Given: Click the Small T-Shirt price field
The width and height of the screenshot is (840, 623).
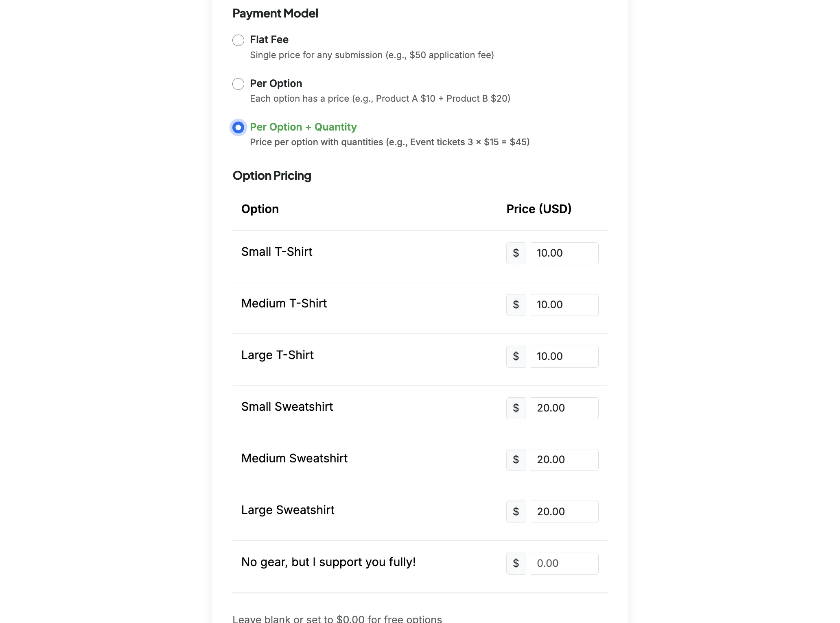Looking at the screenshot, I should [x=564, y=253].
